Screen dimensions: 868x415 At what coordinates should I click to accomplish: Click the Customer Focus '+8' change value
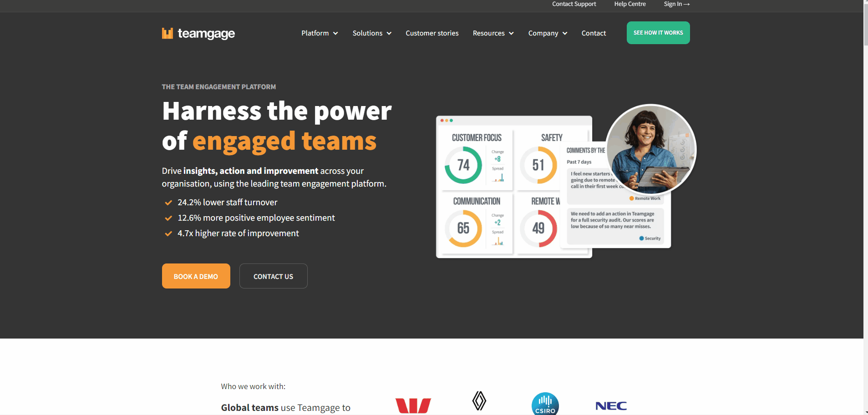coord(497,159)
